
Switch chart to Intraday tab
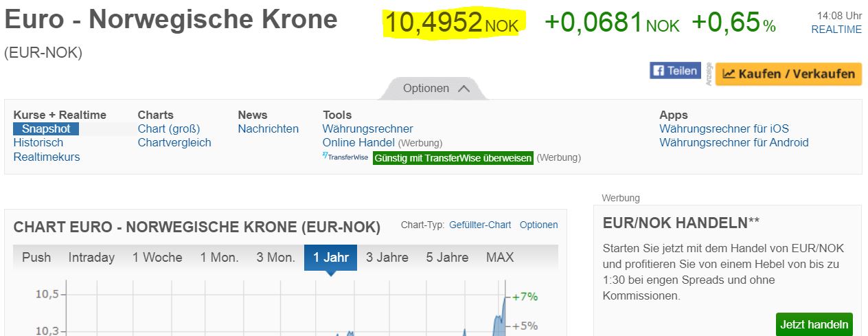[x=91, y=258]
